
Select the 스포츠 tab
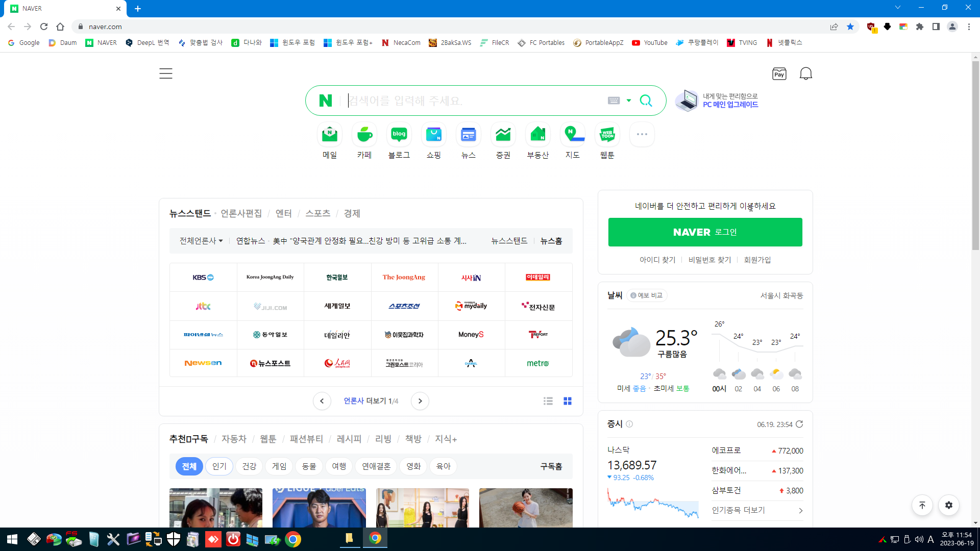(318, 213)
